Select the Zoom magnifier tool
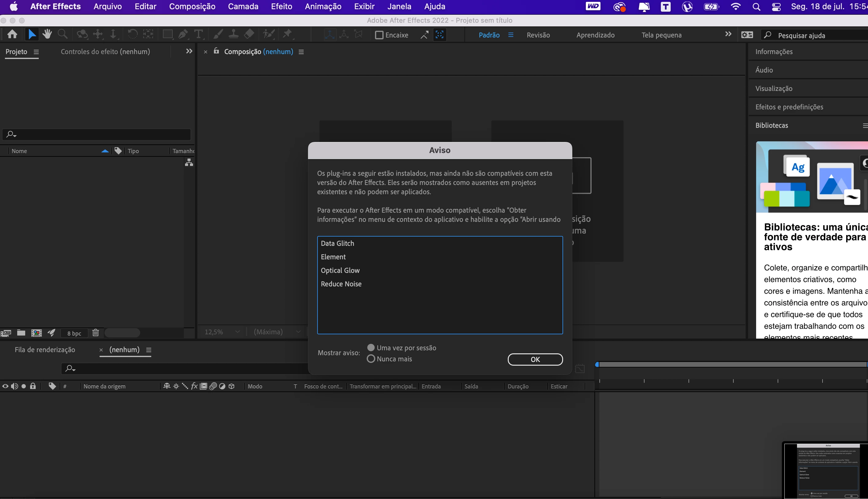The height and width of the screenshot is (499, 868). tap(62, 34)
